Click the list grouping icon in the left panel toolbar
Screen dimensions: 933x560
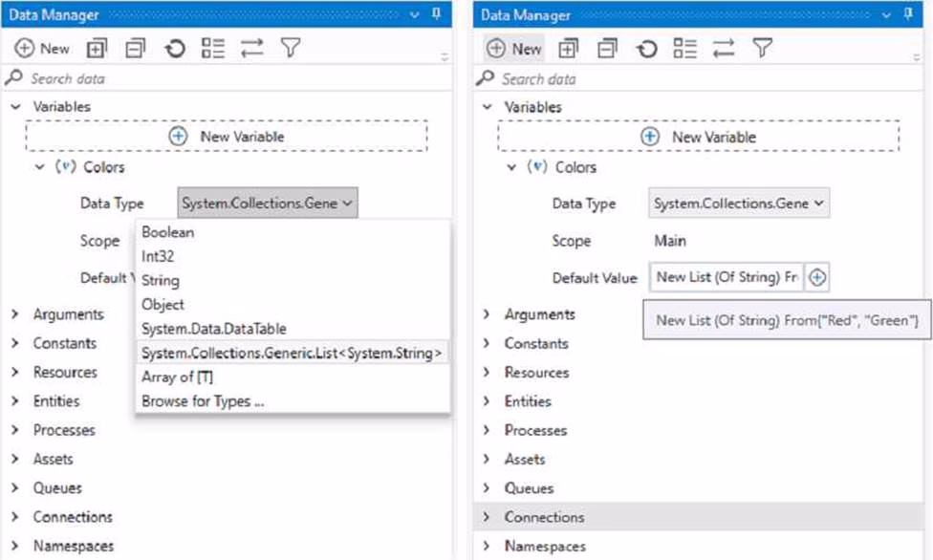tap(212, 49)
